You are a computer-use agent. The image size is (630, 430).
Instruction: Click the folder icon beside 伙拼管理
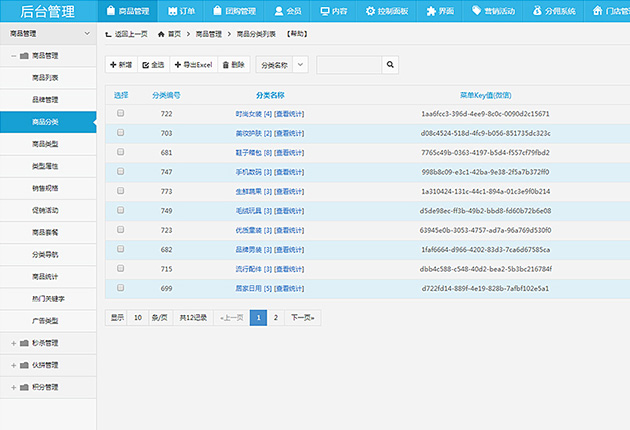[x=24, y=365]
